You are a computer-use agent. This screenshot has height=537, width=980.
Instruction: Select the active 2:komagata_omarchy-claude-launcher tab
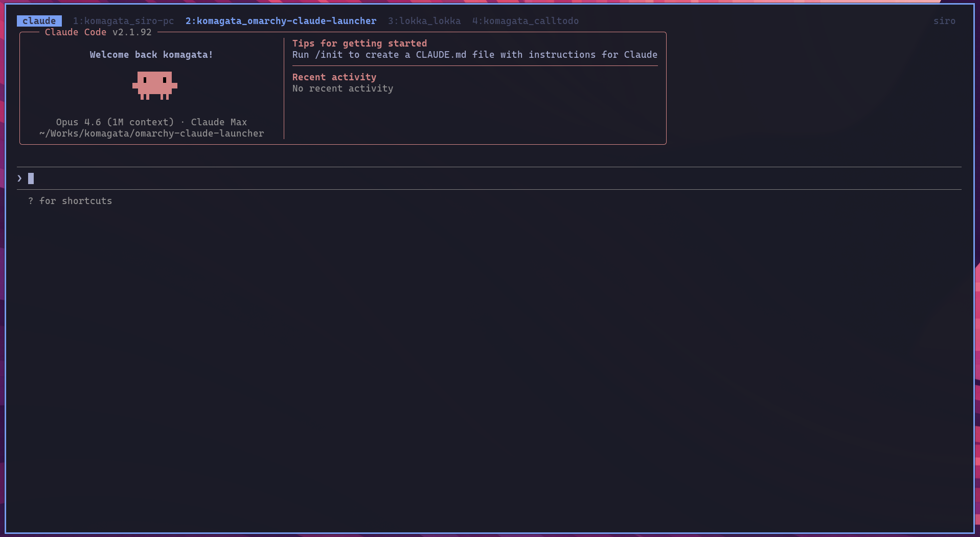[280, 21]
